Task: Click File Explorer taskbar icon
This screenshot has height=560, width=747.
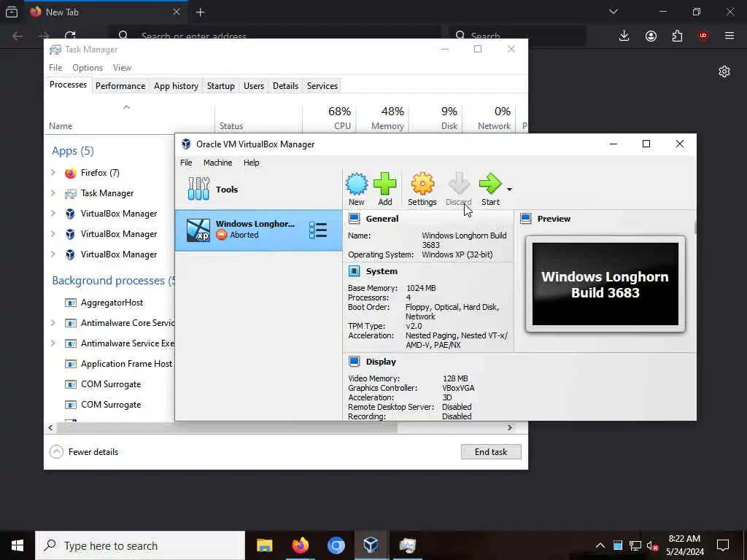Action: (x=264, y=545)
